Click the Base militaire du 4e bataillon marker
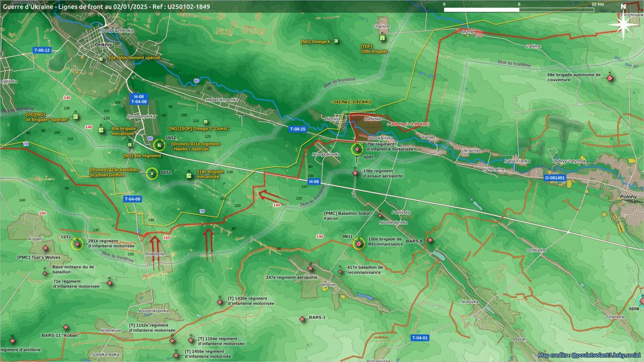 [45, 274]
